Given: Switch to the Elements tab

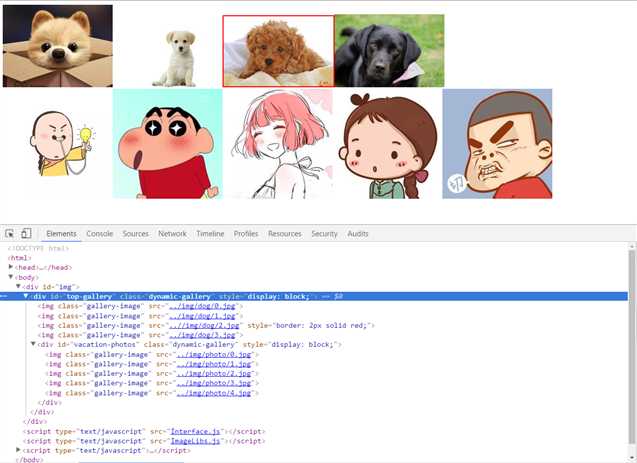Looking at the screenshot, I should [61, 234].
